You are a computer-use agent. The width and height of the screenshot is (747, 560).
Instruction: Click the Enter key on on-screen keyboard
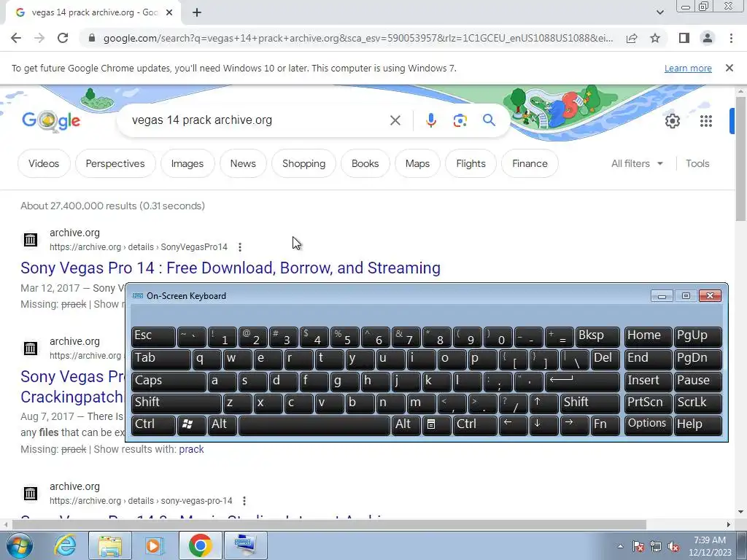(582, 381)
